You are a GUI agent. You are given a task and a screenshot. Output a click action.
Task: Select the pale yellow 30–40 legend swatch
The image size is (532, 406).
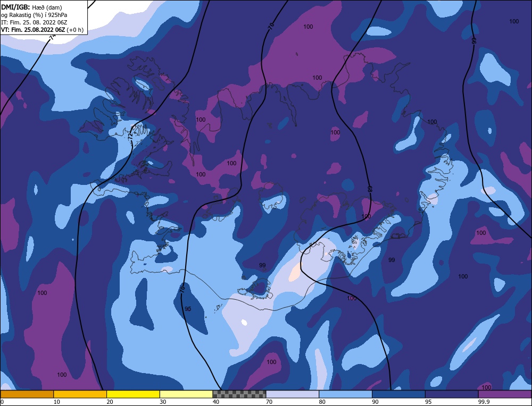coord(186,394)
